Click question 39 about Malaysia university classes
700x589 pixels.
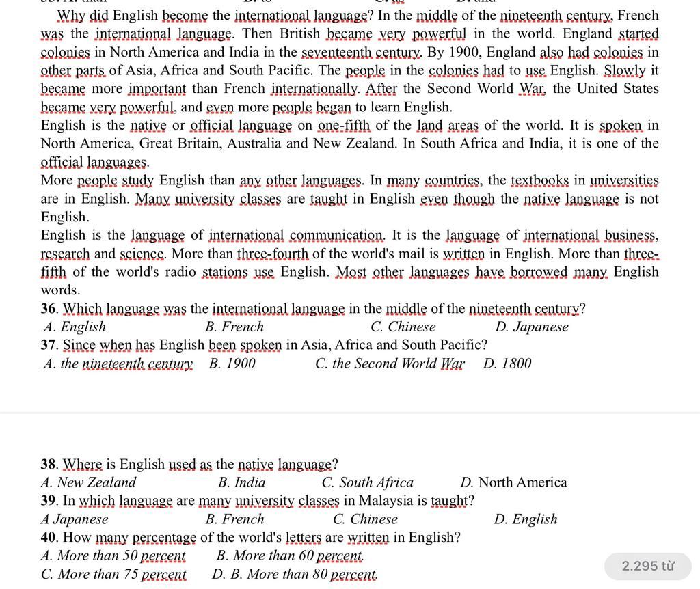point(257,501)
